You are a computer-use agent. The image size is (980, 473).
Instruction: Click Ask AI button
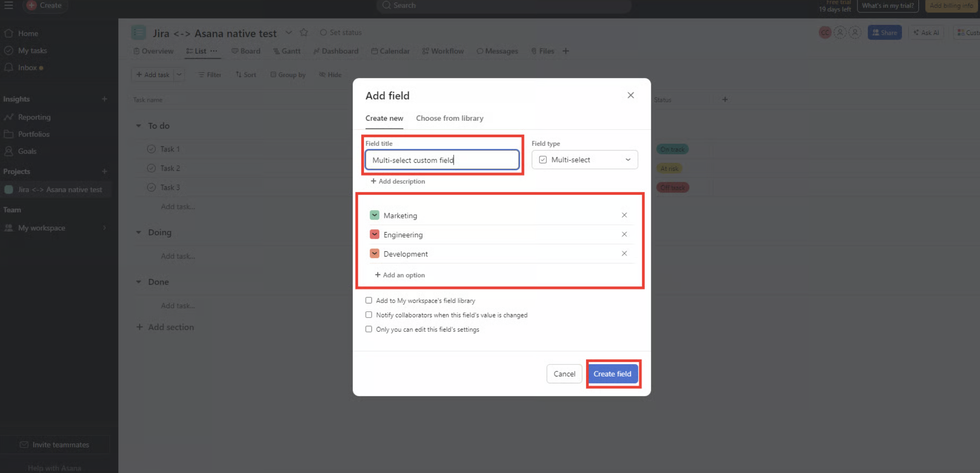click(926, 33)
